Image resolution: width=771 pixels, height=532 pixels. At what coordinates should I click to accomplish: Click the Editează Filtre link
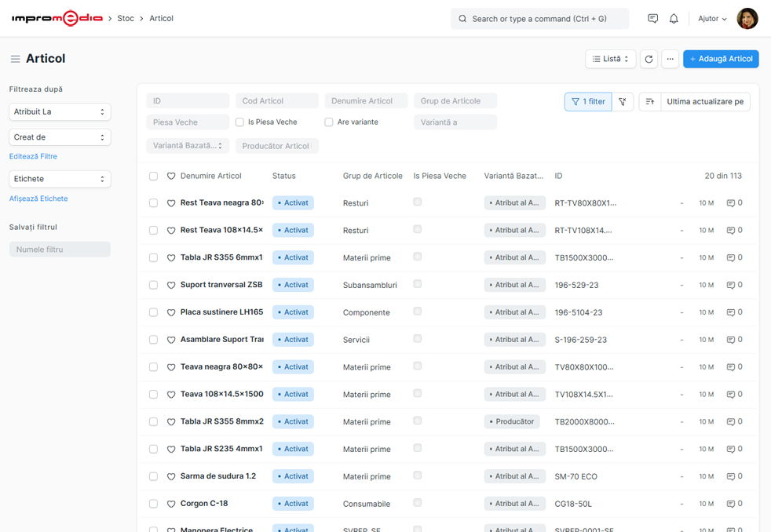coord(33,157)
